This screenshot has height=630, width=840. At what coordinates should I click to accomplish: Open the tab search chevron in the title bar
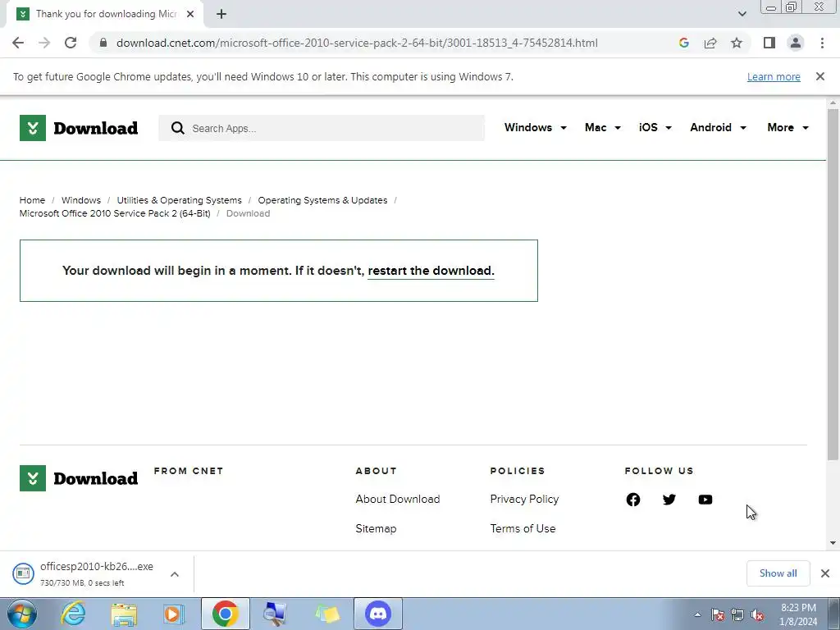[742, 14]
